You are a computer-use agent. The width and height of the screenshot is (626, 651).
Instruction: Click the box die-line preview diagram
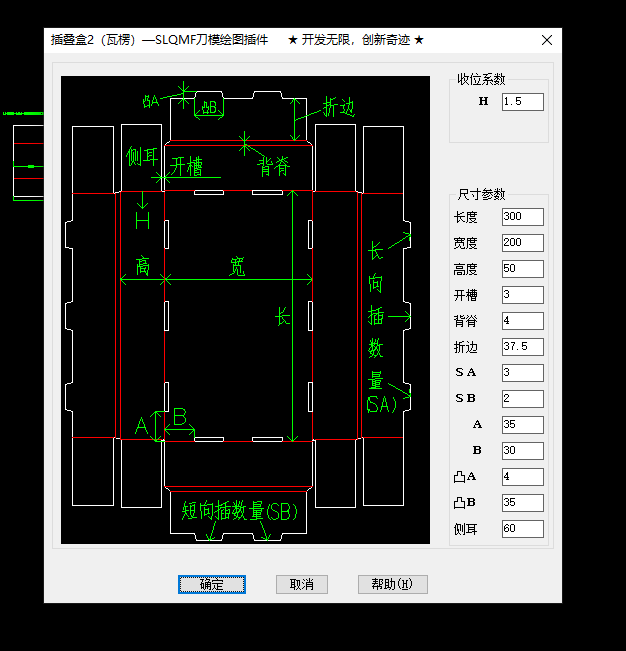tap(245, 310)
